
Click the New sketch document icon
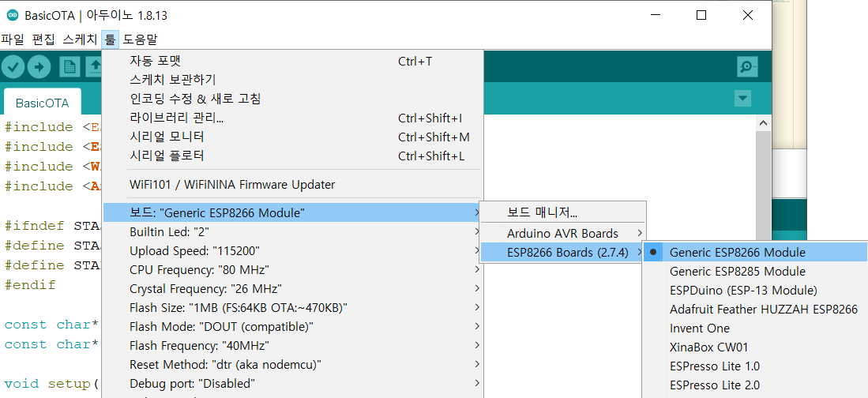(x=70, y=67)
